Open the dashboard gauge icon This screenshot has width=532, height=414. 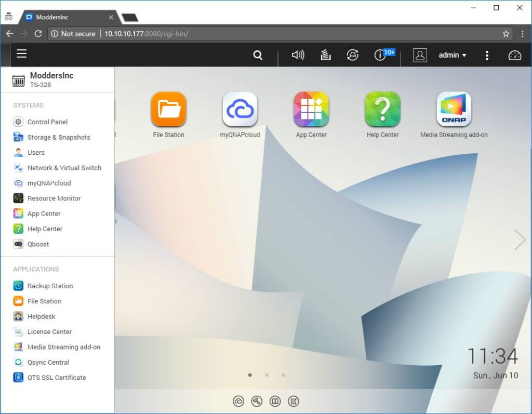click(514, 55)
